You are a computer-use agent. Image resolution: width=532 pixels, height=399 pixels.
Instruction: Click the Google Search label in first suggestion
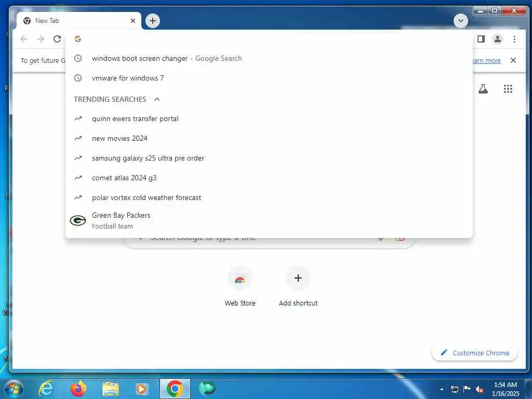(219, 58)
